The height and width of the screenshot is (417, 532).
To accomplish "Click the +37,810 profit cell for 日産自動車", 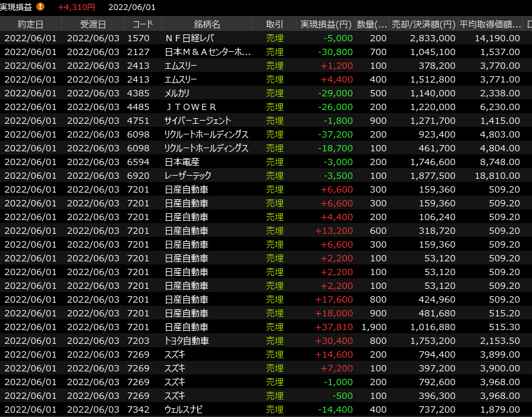I will (335, 327).
